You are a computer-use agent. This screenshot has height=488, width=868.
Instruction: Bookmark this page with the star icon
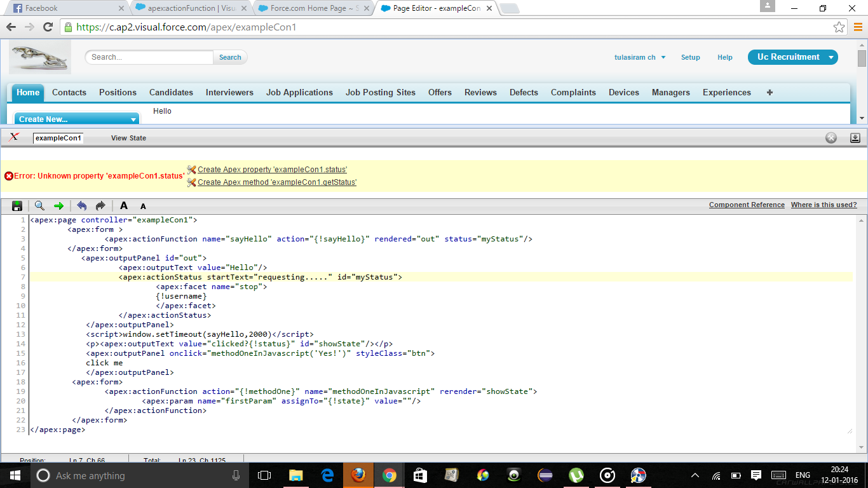pyautogui.click(x=839, y=27)
